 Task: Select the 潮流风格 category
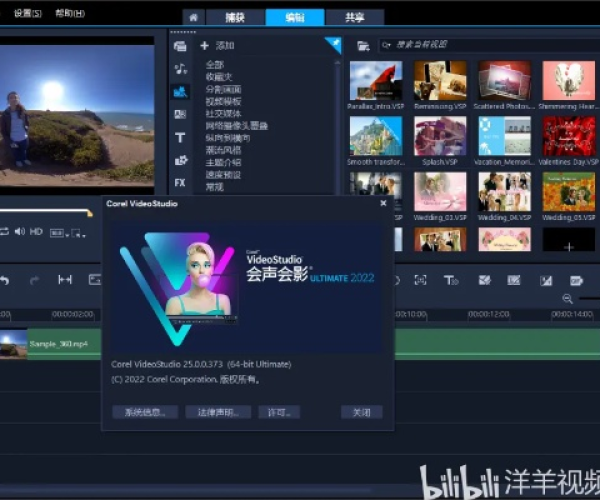pyautogui.click(x=223, y=150)
